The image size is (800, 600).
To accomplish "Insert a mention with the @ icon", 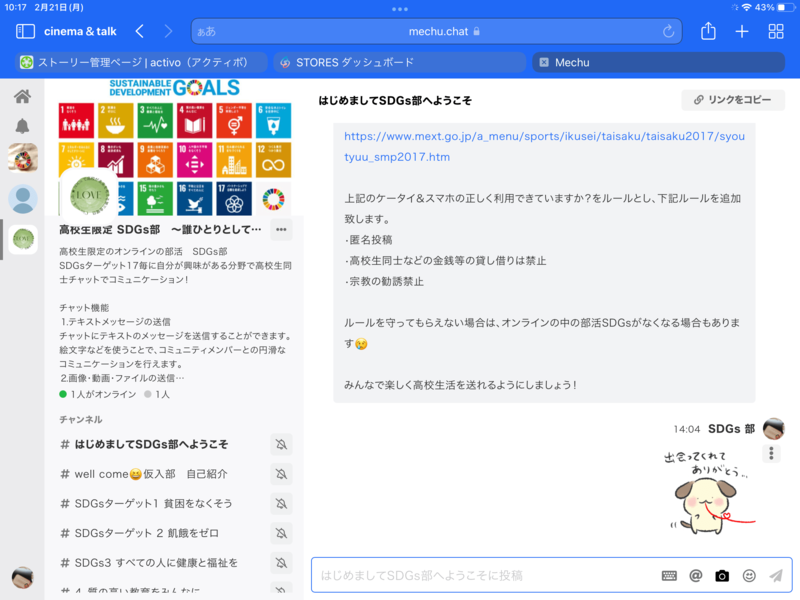I will (696, 576).
